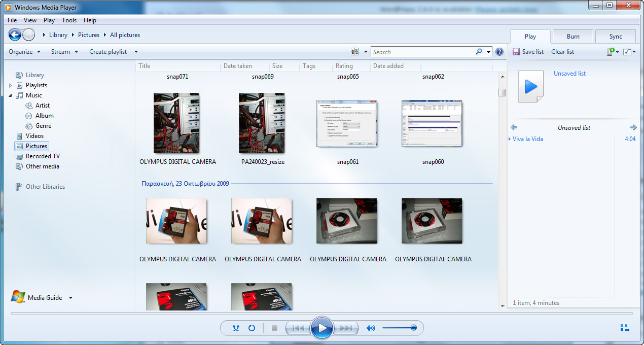This screenshot has width=644, height=345.
Task: Click All pictures in the breadcrumb
Action: click(x=125, y=35)
